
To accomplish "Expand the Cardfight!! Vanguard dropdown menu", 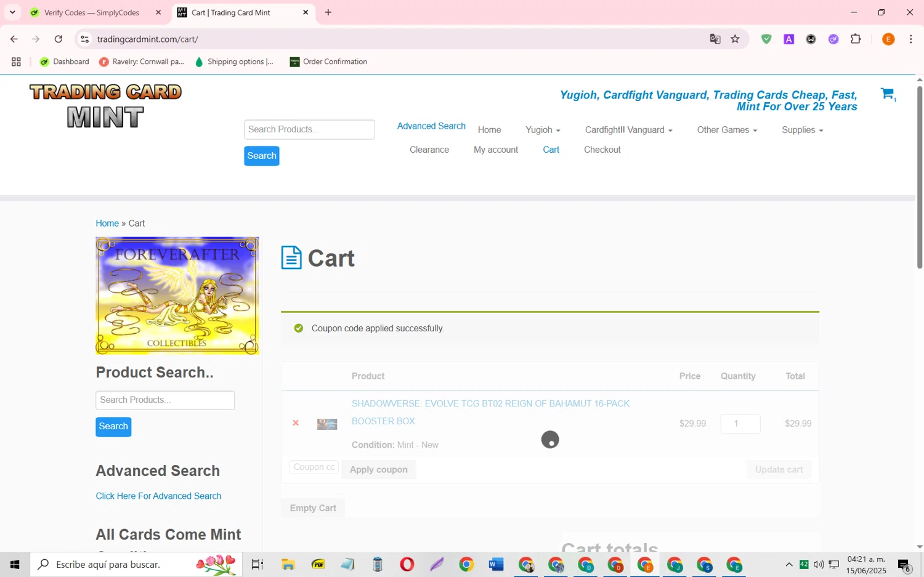I will [x=628, y=130].
